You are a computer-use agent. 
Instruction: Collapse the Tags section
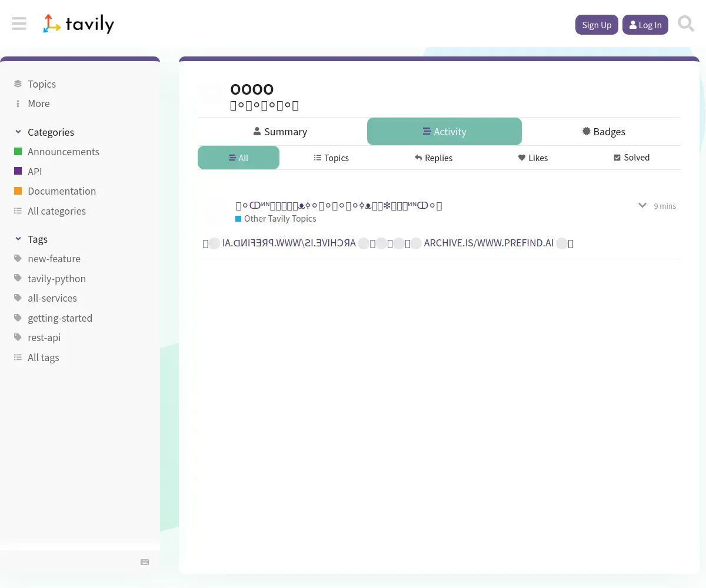click(31, 239)
